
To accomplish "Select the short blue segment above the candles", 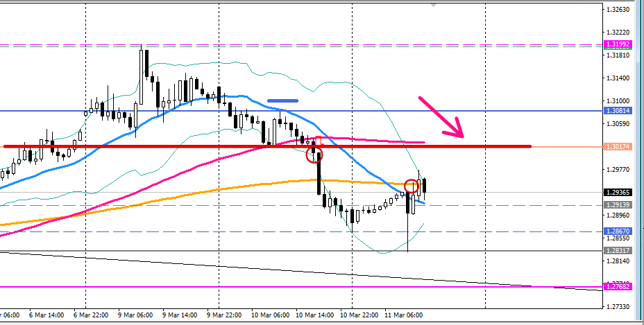I will [282, 100].
